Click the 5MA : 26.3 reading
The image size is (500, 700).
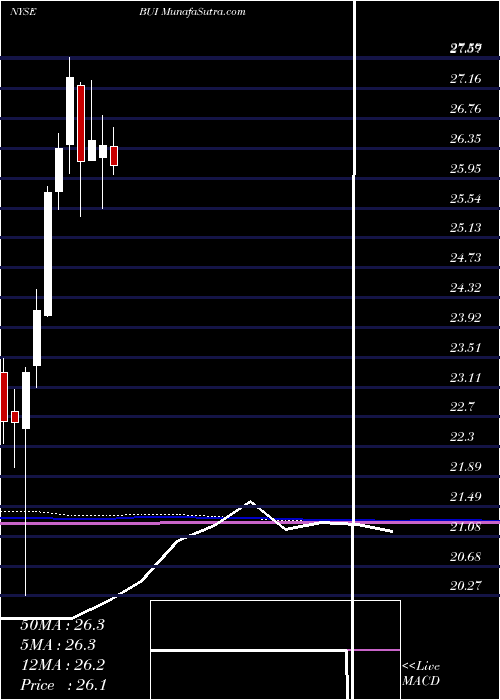click(58, 645)
